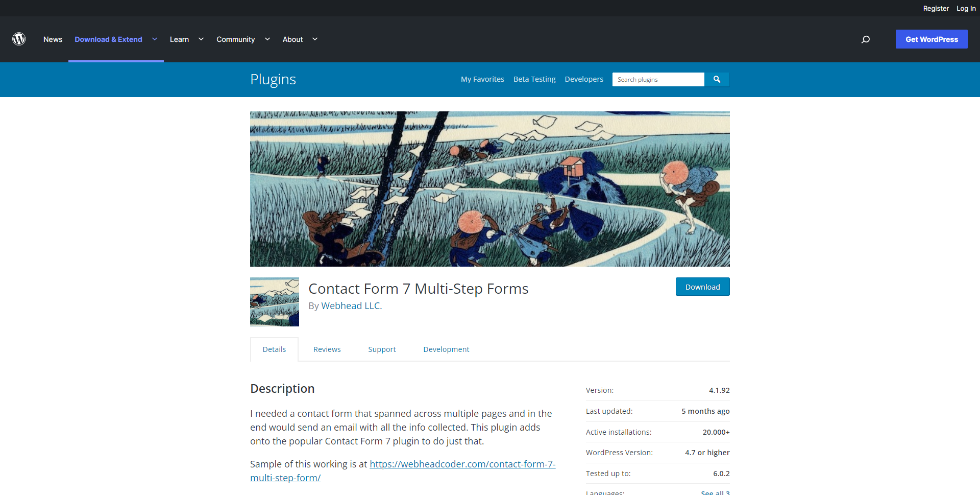Click the Get WordPress button

(932, 39)
